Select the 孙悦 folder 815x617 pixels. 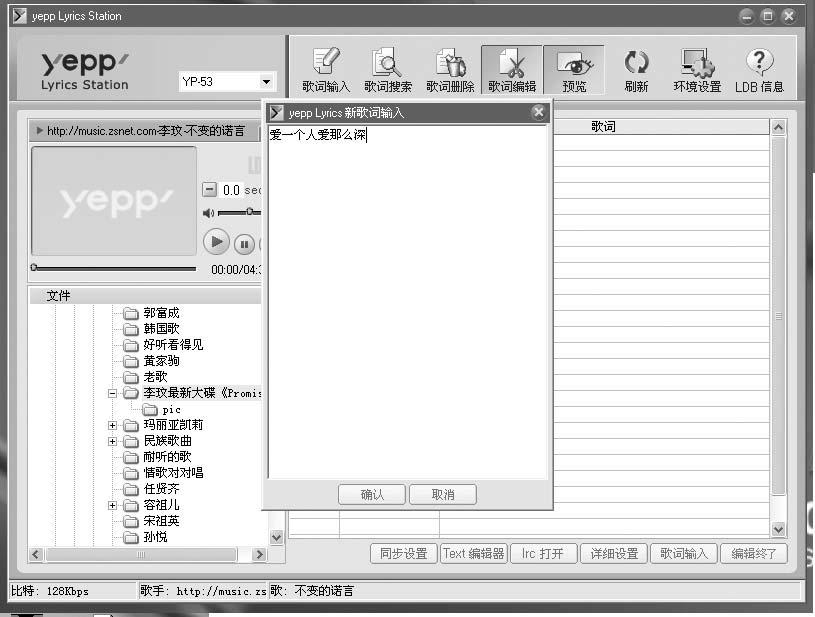155,537
